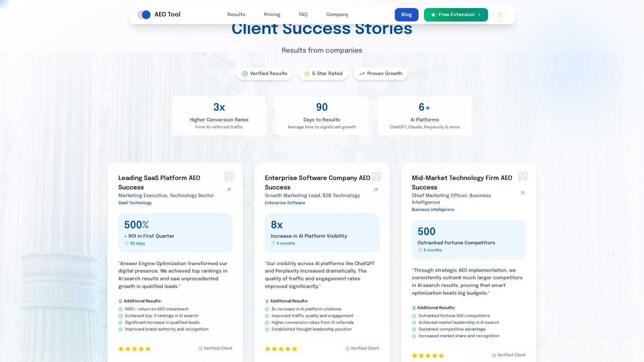This screenshot has width=644, height=362.
Task: Click the 5-Star Rated star icon
Action: 307,74
